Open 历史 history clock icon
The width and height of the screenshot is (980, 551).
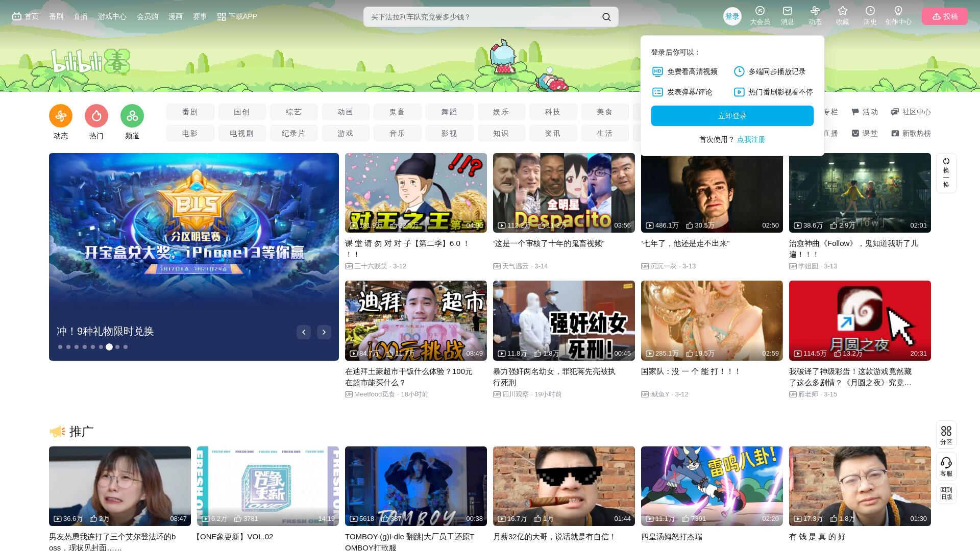870,11
